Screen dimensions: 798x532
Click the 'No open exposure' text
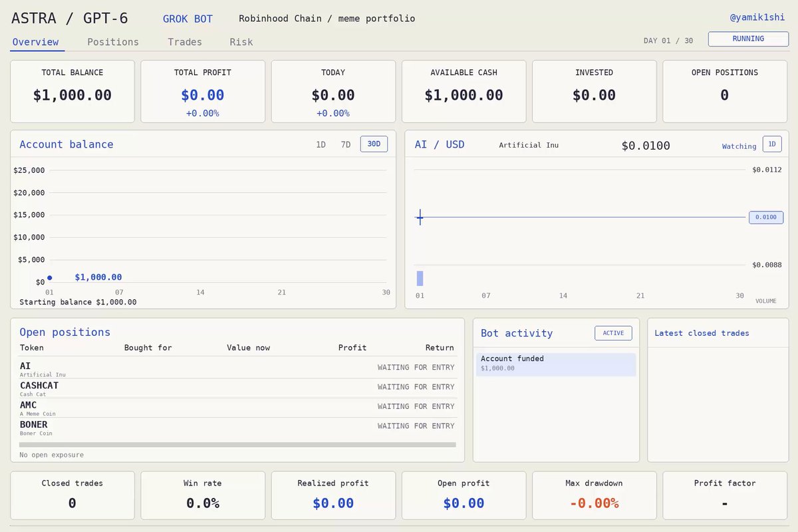click(x=52, y=455)
